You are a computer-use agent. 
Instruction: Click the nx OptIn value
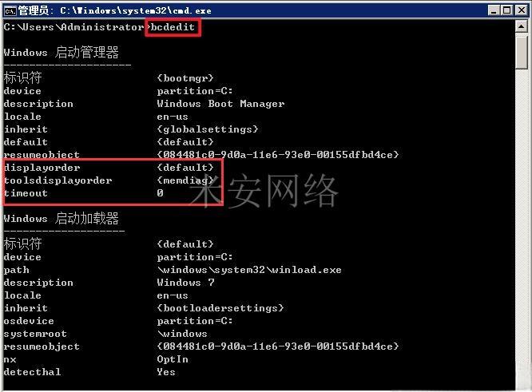point(173,359)
